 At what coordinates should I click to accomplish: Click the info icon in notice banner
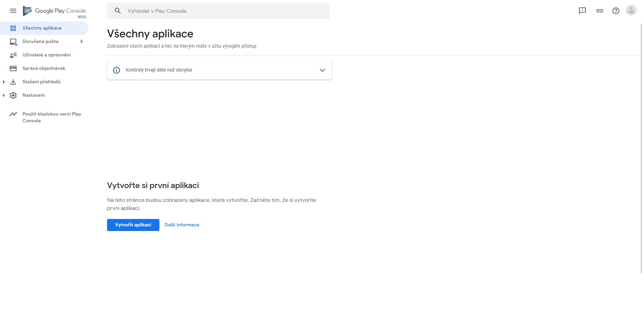pyautogui.click(x=116, y=70)
